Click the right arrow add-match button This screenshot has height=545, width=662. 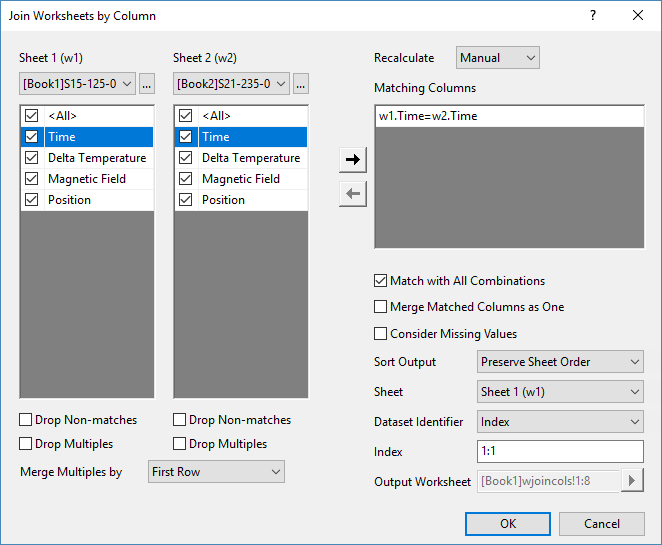[x=352, y=160]
